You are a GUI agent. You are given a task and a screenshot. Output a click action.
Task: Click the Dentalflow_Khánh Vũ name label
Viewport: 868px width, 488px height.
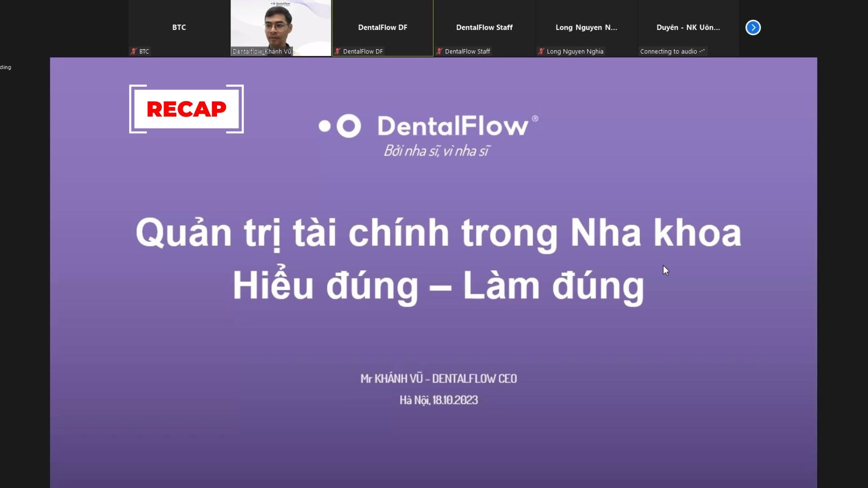coord(262,52)
